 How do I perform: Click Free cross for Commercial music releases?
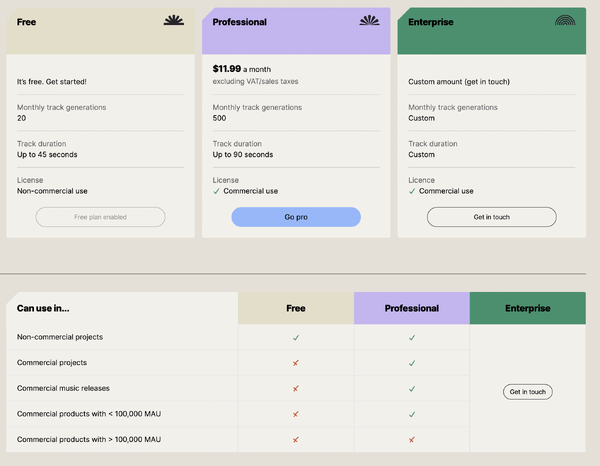(x=296, y=388)
